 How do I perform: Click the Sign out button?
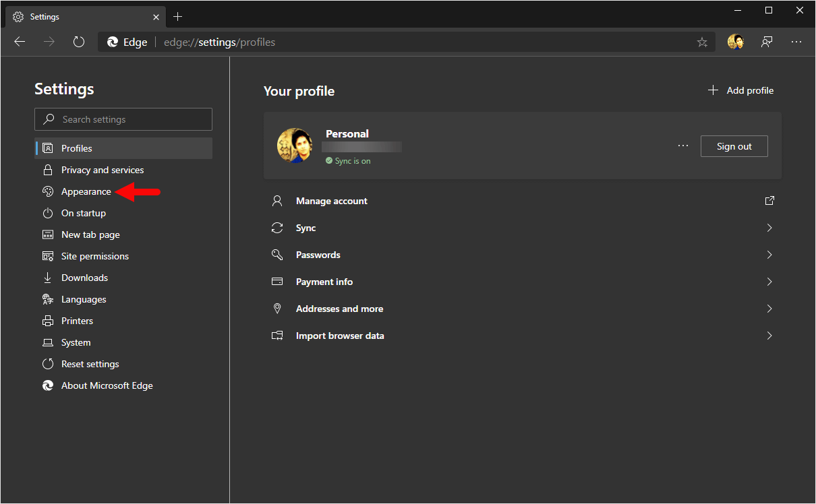[x=734, y=146]
